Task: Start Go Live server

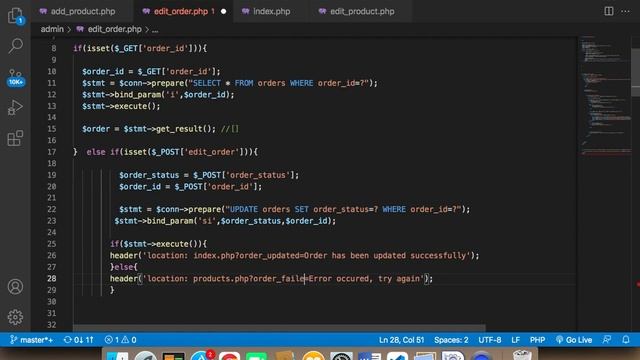Action: 573,340
